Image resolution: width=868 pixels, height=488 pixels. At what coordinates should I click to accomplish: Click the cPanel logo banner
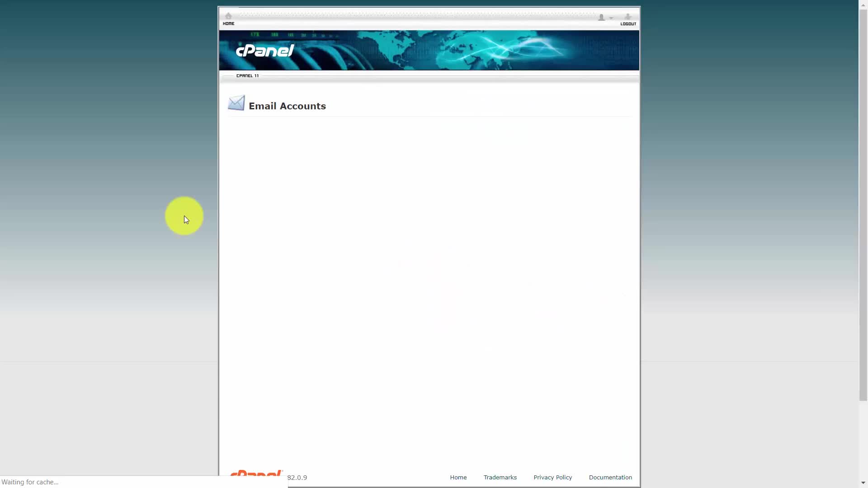pyautogui.click(x=265, y=50)
